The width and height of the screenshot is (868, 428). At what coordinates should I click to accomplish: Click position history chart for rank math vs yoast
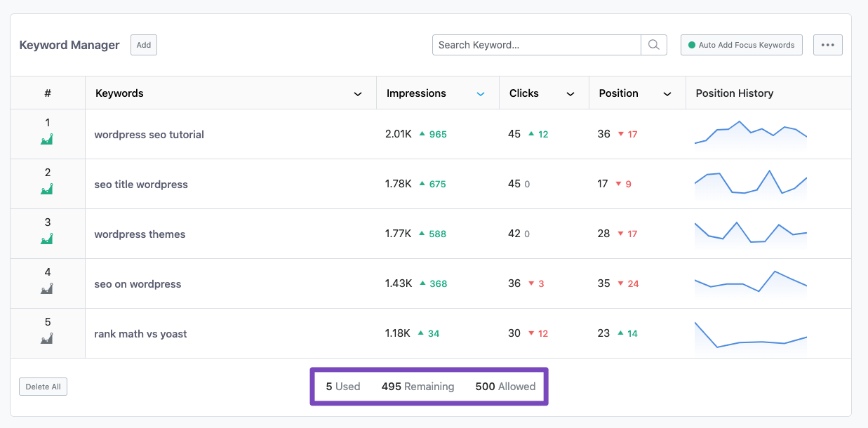[751, 335]
